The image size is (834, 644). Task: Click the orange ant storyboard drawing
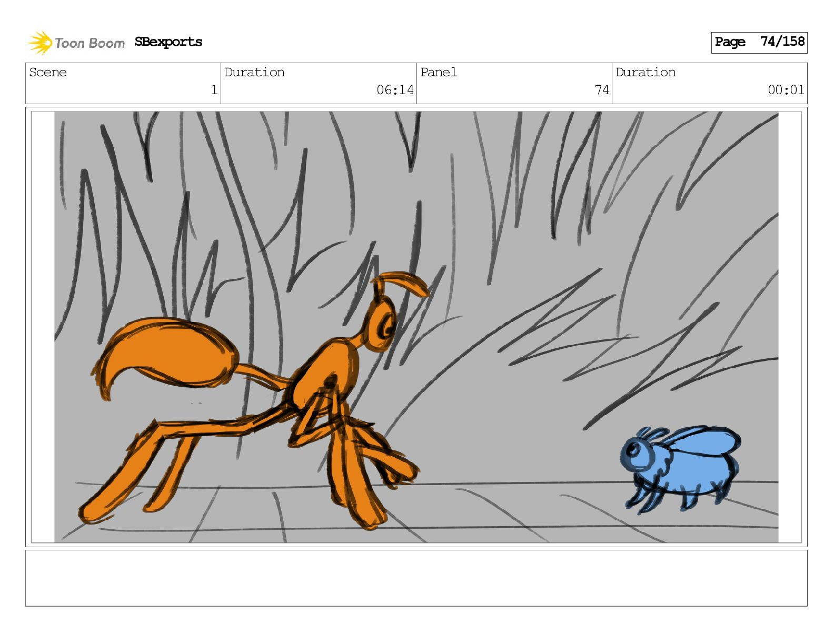255,400
